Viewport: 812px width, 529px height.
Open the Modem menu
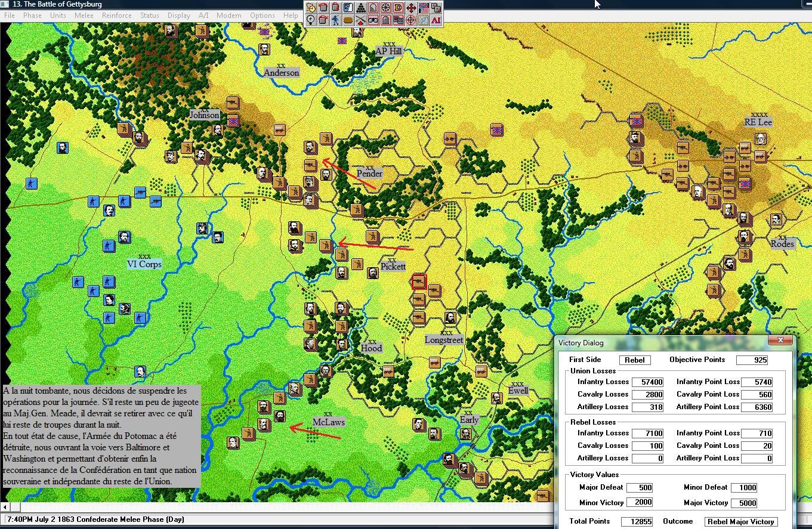[229, 16]
